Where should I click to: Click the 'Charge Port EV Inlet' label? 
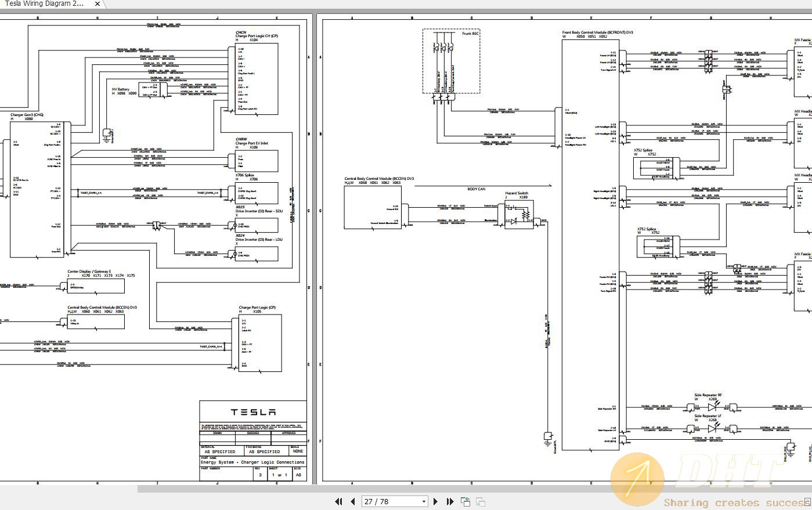(x=252, y=143)
